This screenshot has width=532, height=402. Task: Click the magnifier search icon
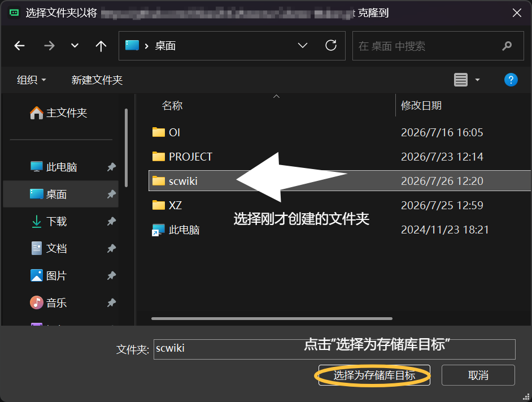(x=507, y=46)
